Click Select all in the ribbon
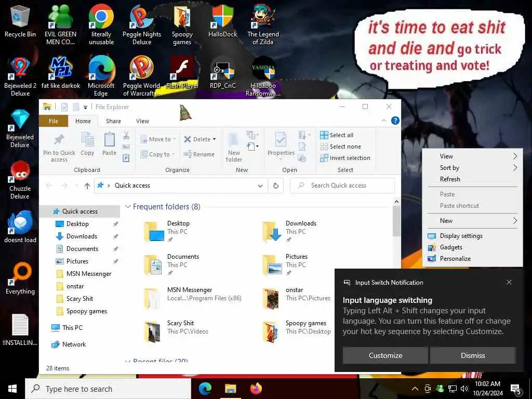Screen dimensions: 532x399 point(337,135)
